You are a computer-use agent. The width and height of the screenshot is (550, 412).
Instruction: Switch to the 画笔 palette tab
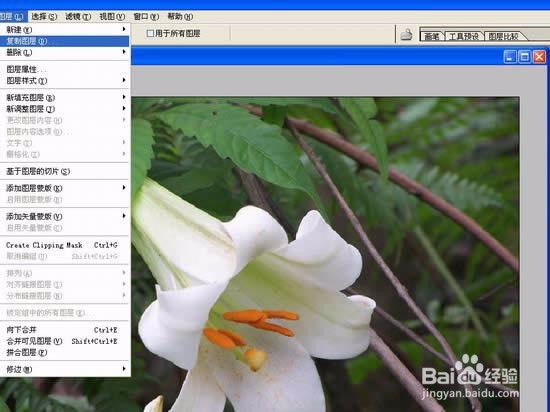tap(432, 36)
